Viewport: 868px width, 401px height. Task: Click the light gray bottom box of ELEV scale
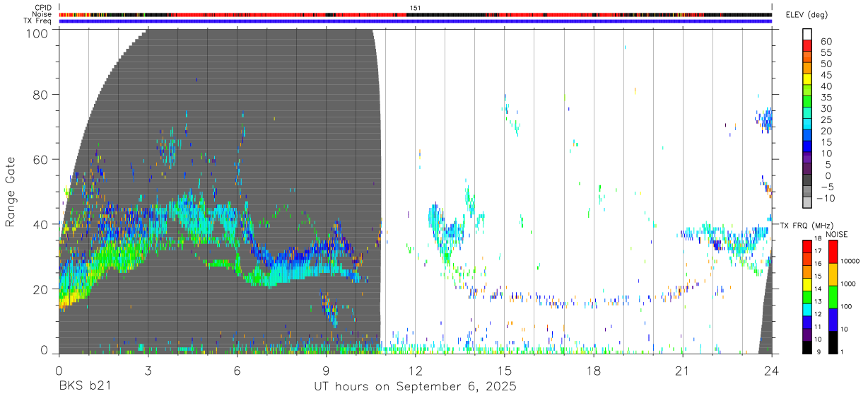(x=807, y=202)
